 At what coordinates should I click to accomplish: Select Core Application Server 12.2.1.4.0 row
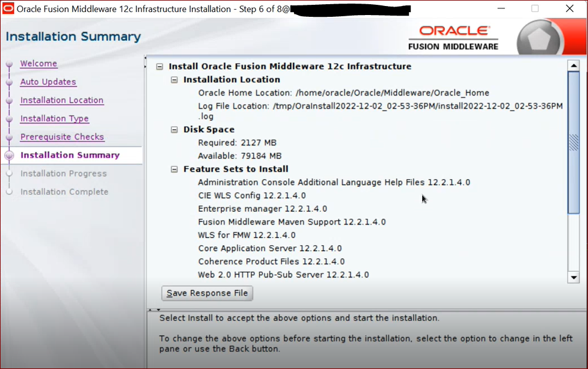pos(269,248)
